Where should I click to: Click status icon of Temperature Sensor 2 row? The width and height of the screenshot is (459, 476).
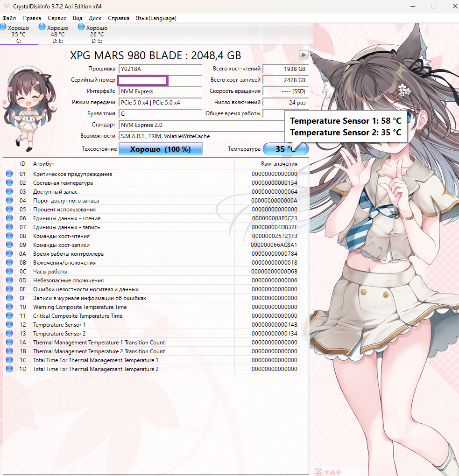(x=9, y=333)
